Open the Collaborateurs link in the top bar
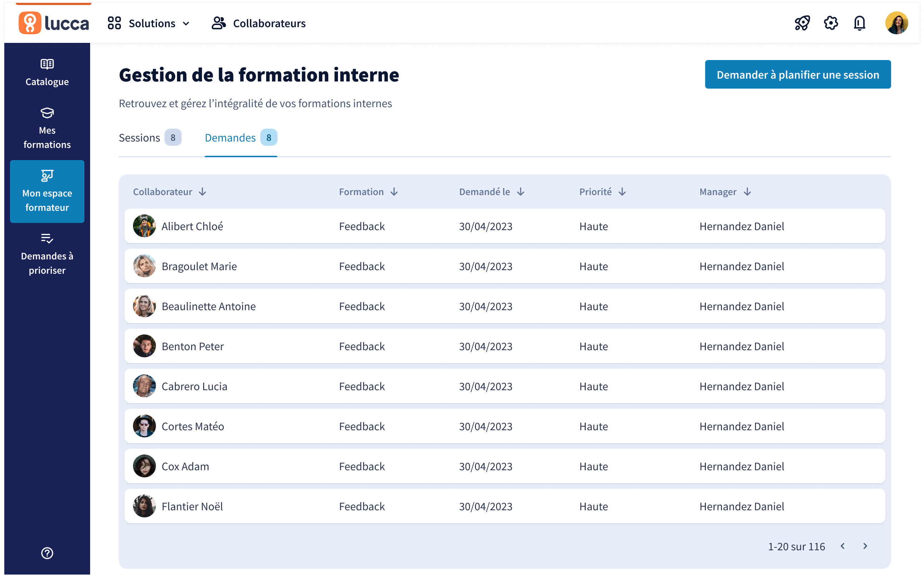Image resolution: width=924 pixels, height=586 pixels. click(259, 23)
